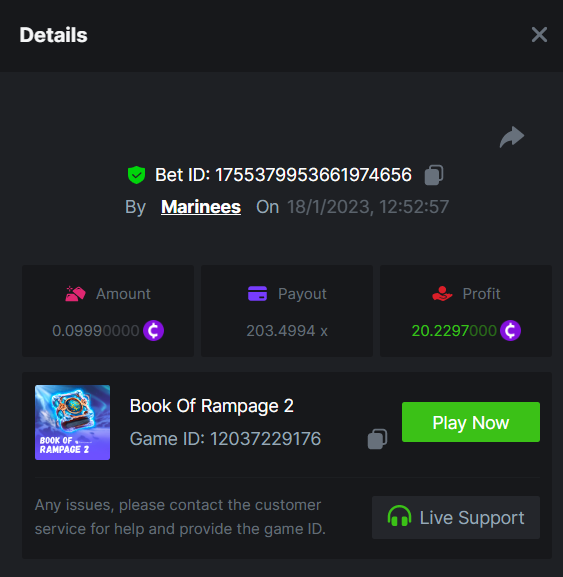563x577 pixels.
Task: Copy the Game ID using copy icon
Action: click(x=378, y=439)
